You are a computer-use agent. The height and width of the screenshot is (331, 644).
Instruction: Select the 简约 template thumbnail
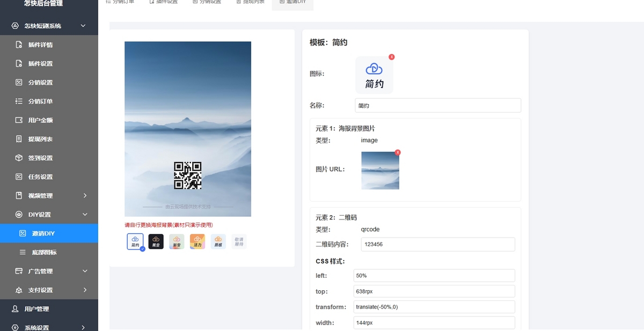click(135, 241)
